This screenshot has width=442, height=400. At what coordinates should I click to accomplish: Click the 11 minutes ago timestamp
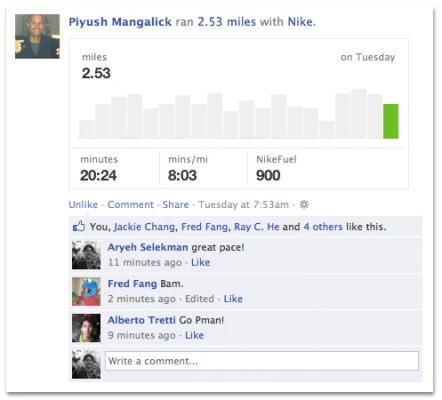pos(145,262)
